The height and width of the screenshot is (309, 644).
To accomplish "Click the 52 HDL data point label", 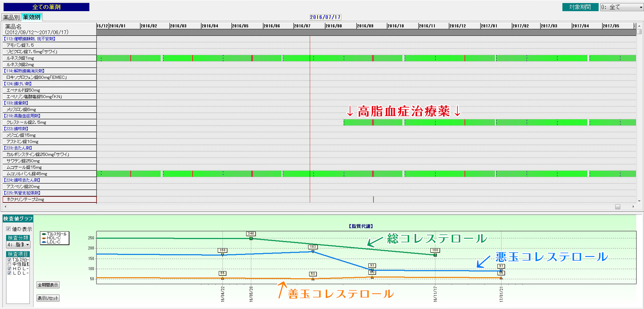I will click(x=313, y=274).
